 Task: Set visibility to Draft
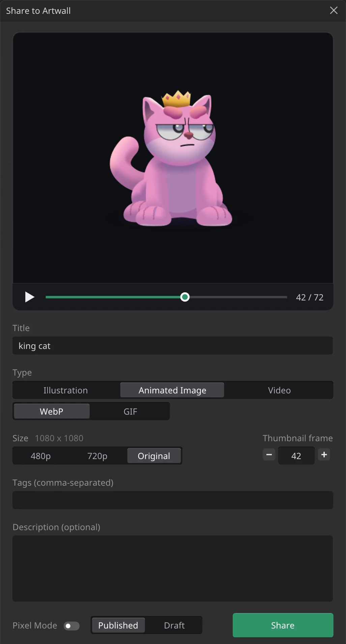(174, 625)
